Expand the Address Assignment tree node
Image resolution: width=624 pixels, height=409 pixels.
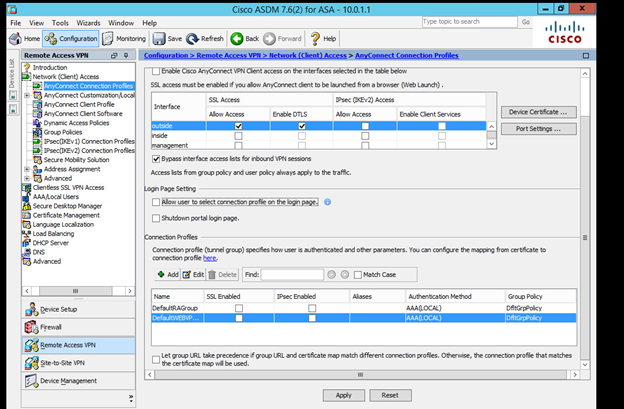[29, 169]
